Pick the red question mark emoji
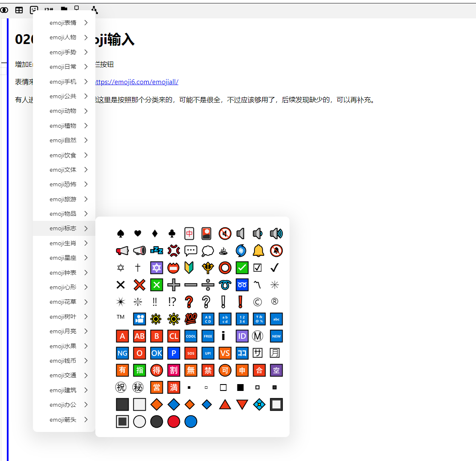Viewport: 476px width, 461px height. pos(189,302)
